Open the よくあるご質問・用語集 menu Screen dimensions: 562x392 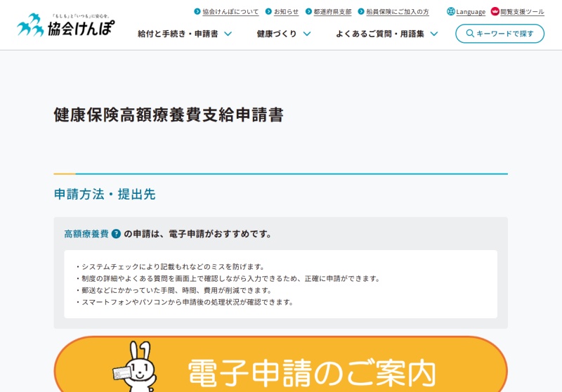coord(380,34)
